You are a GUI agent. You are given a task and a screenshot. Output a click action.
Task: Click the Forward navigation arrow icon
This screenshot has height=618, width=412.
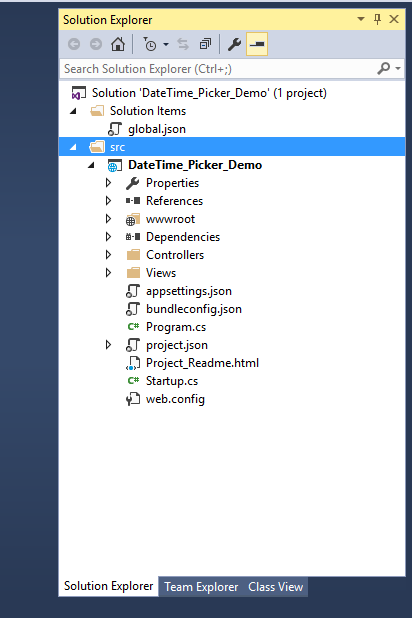point(95,44)
